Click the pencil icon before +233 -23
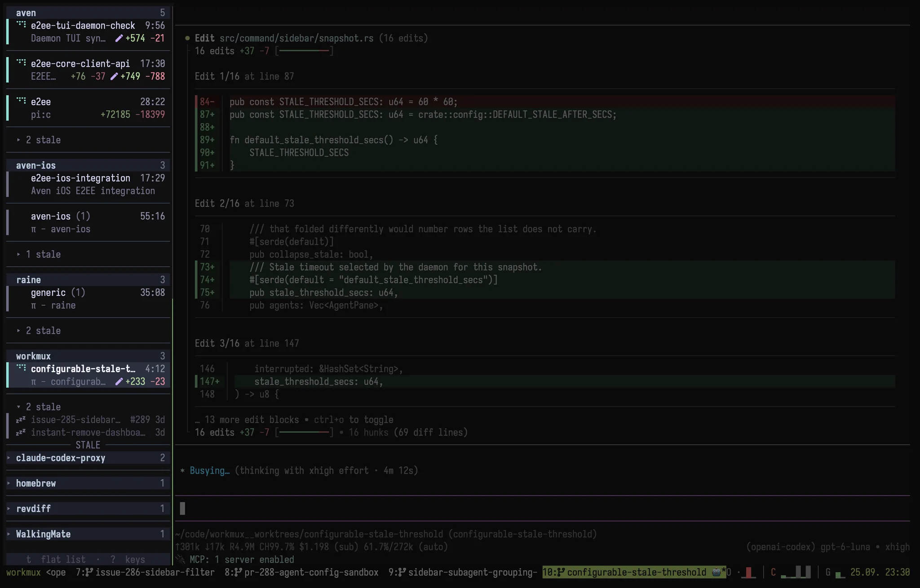The height and width of the screenshot is (588, 920). coord(119,382)
